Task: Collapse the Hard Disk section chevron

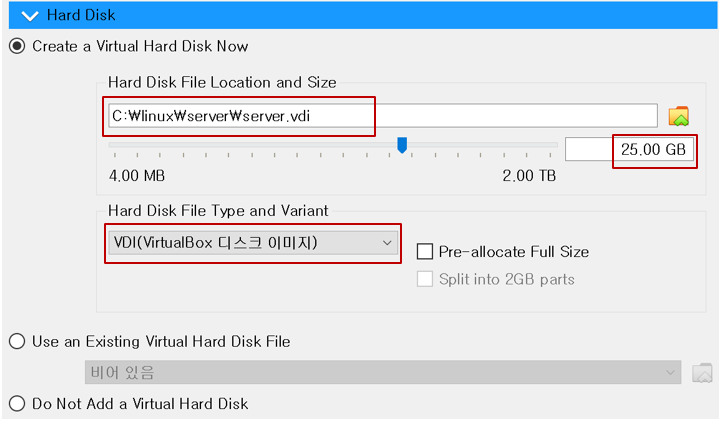Action: pos(30,15)
